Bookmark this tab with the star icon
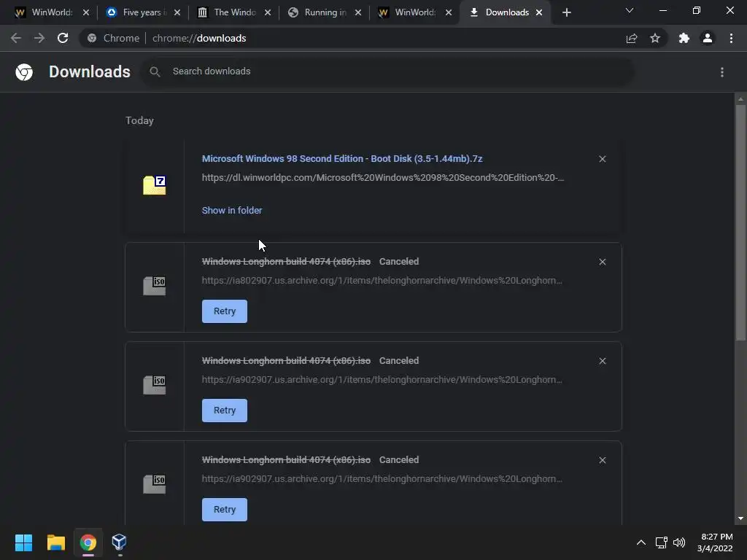 (x=655, y=38)
